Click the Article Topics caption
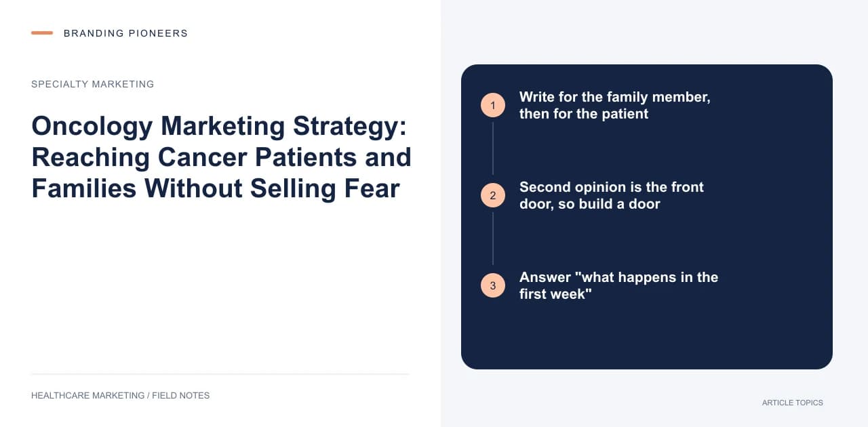 793,403
